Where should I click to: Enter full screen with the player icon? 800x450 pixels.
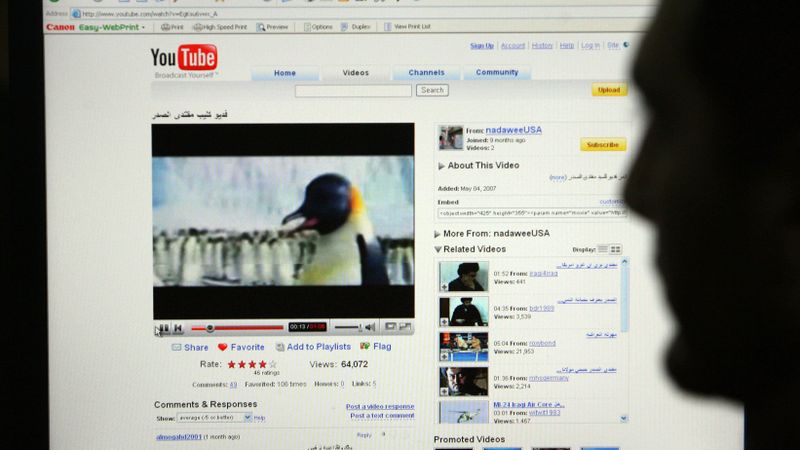click(406, 326)
